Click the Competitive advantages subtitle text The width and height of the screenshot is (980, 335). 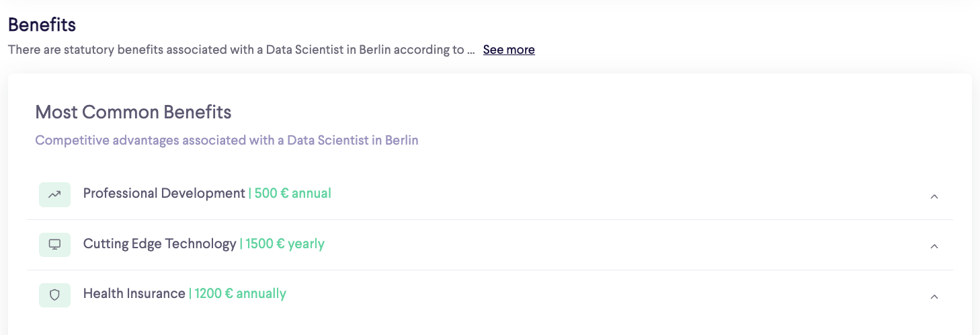227,140
